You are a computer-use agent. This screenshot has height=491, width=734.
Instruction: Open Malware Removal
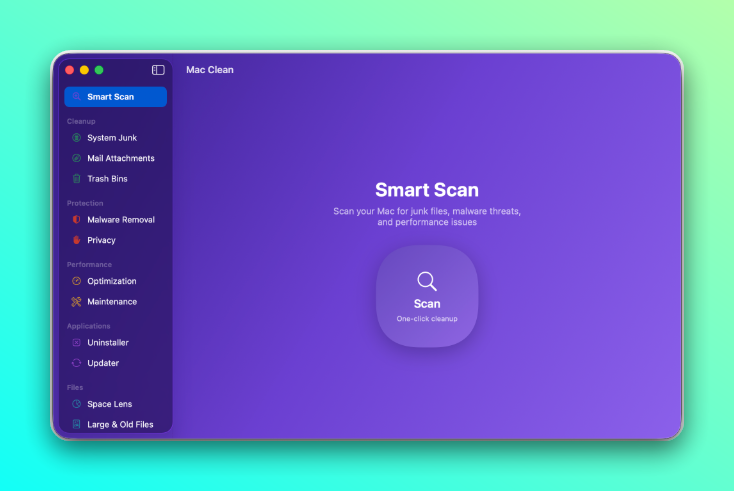click(x=116, y=220)
